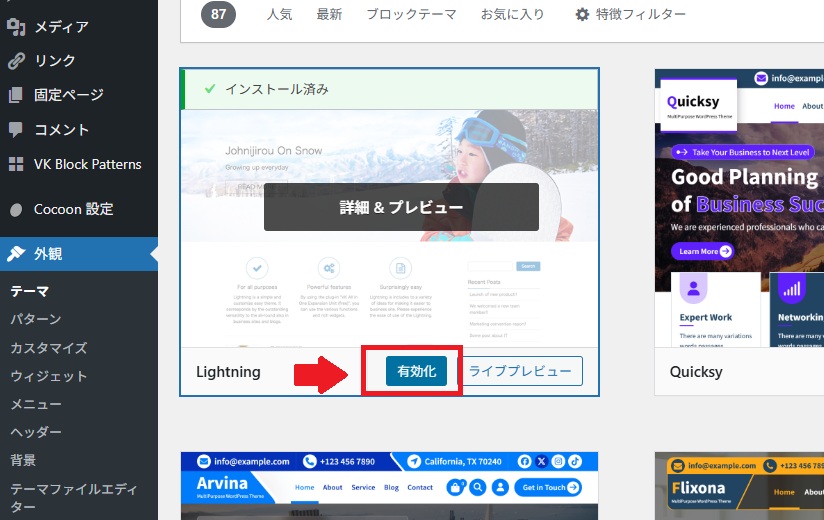This screenshot has width=824, height=520.
Task: Click the Links chain icon
Action: (16, 61)
